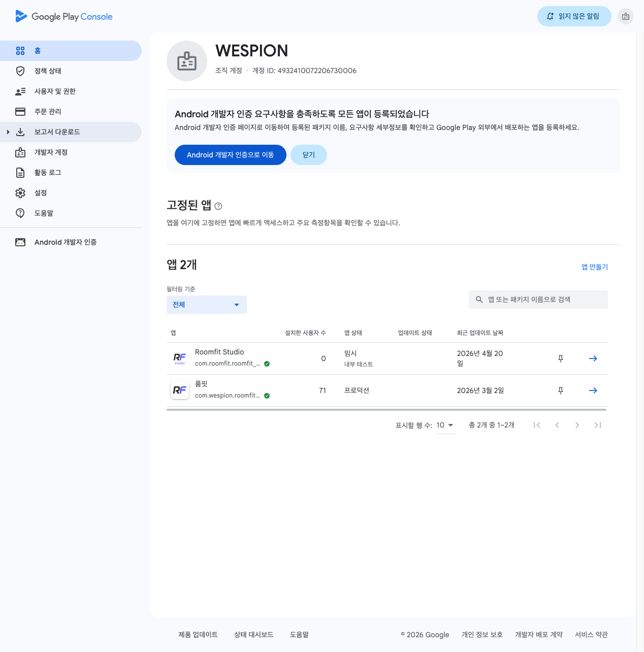Open Roomfit Studio with its arrow icon
This screenshot has height=652, width=644.
(x=593, y=358)
